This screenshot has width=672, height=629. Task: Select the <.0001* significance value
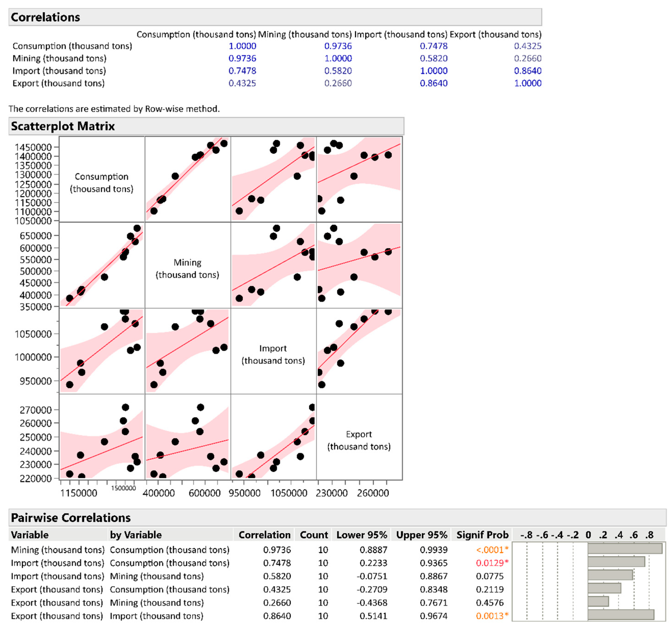click(x=492, y=550)
